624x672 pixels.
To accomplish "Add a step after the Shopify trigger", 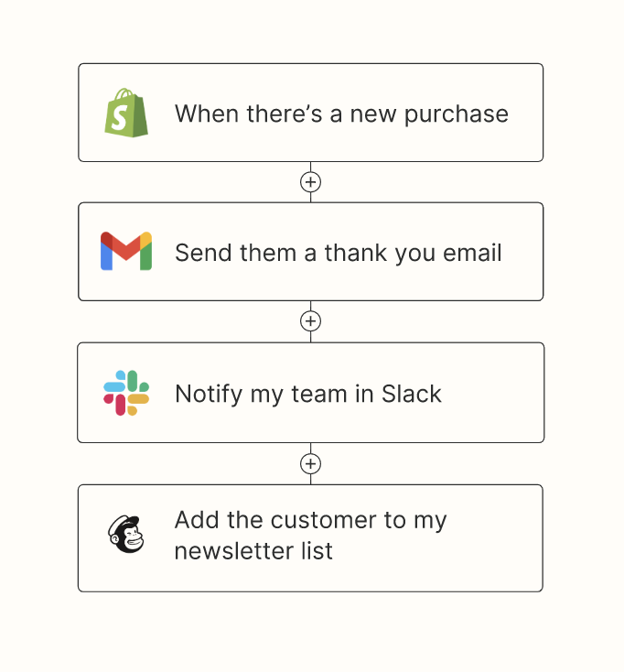I will [311, 182].
